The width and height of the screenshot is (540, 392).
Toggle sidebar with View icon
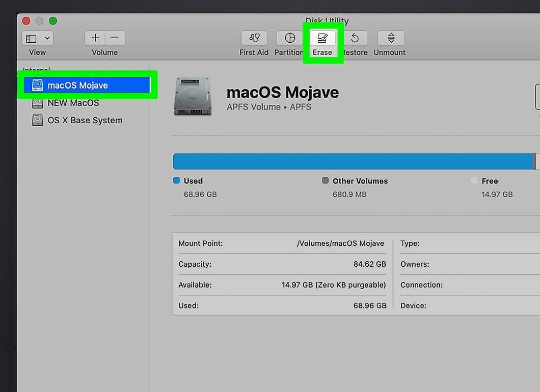(x=32, y=39)
